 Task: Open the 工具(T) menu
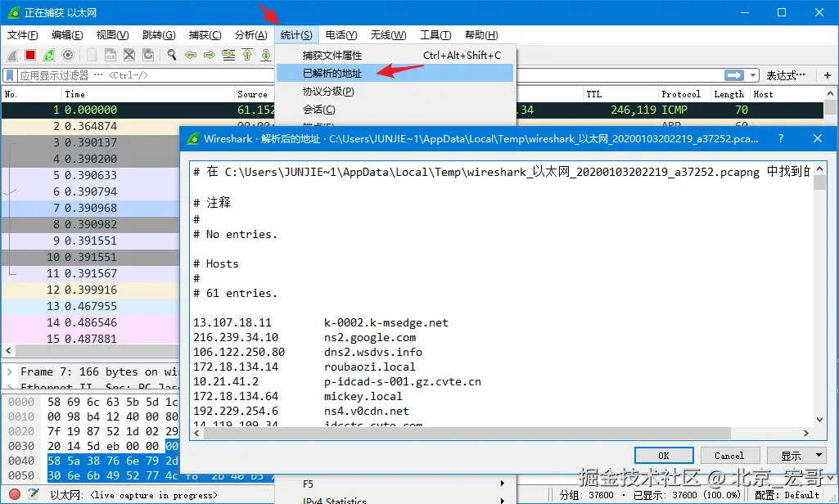pos(435,35)
